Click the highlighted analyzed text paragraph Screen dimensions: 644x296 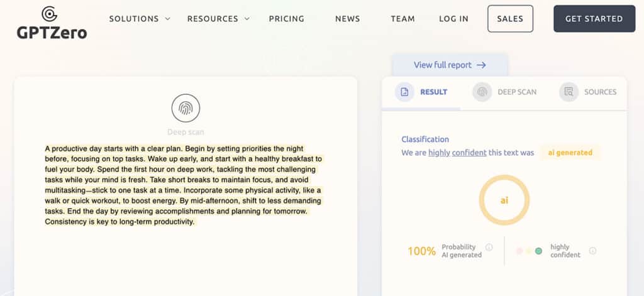tap(184, 185)
